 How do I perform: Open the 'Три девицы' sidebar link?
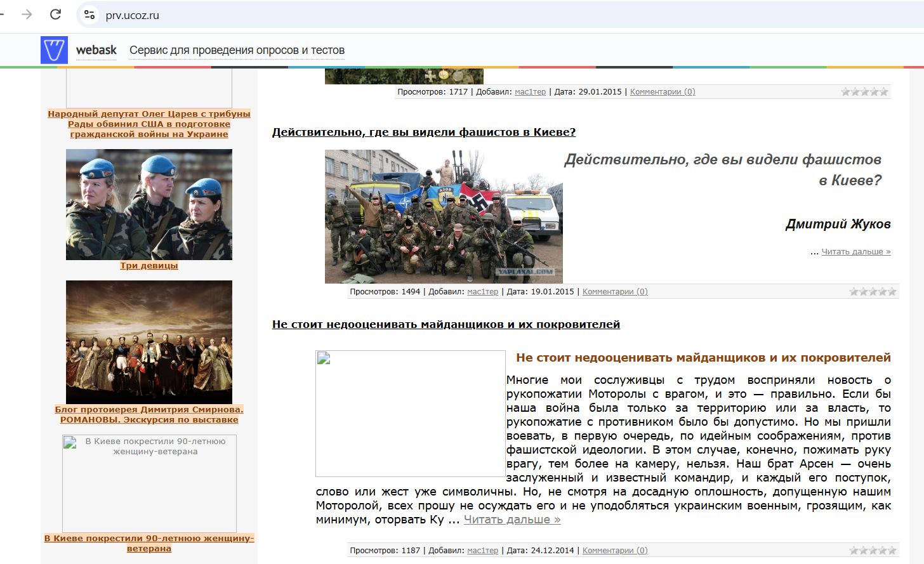[x=149, y=265]
